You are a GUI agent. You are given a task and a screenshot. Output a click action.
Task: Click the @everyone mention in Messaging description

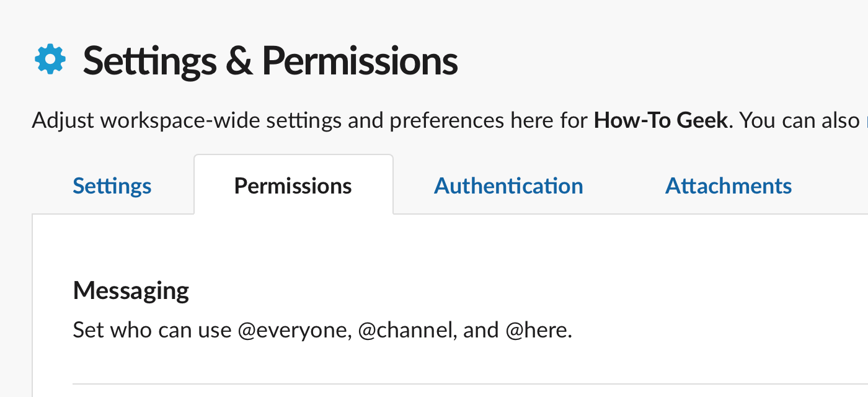click(x=295, y=330)
